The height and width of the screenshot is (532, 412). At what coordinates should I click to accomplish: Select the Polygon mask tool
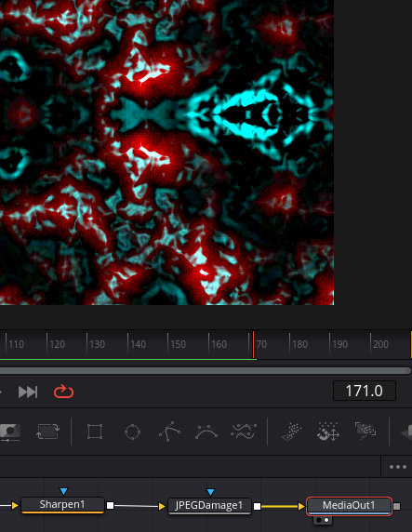pos(169,432)
